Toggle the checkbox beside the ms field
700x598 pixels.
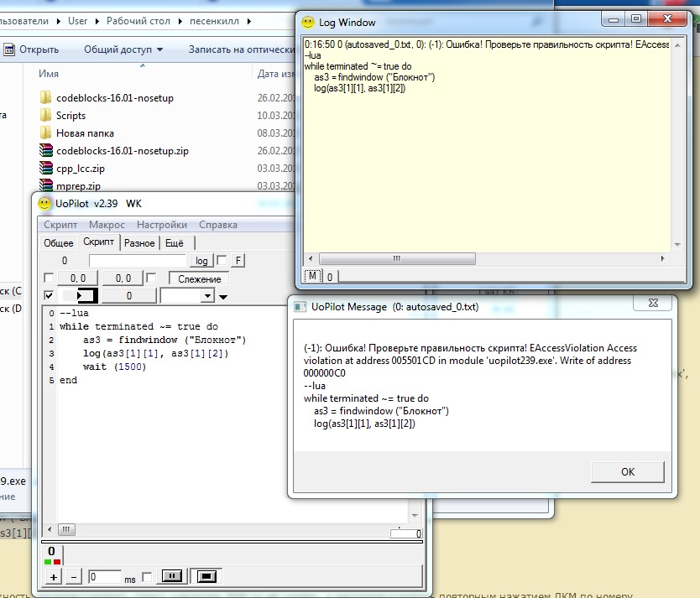click(x=148, y=577)
